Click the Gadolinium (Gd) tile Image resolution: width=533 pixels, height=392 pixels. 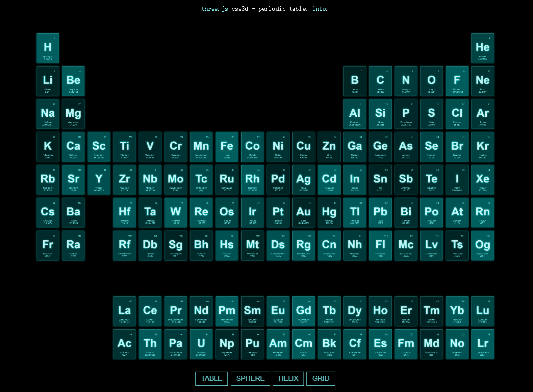304,311
